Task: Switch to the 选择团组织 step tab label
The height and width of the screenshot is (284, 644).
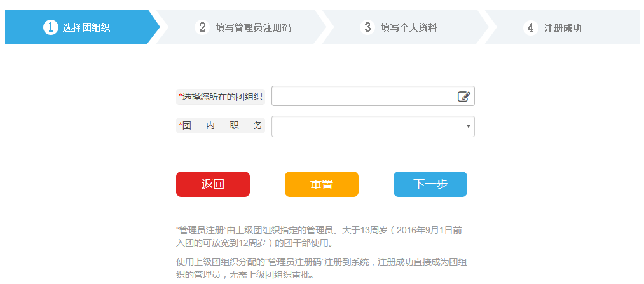Action: tap(86, 28)
